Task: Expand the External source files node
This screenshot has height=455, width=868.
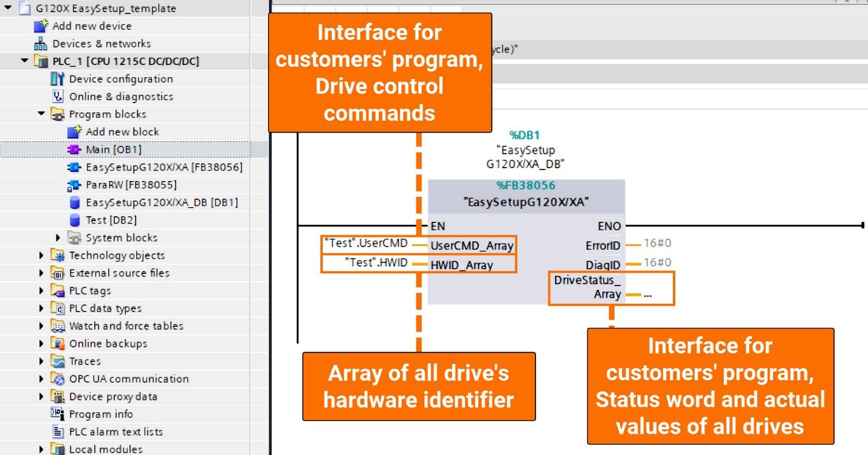Action: pos(41,273)
